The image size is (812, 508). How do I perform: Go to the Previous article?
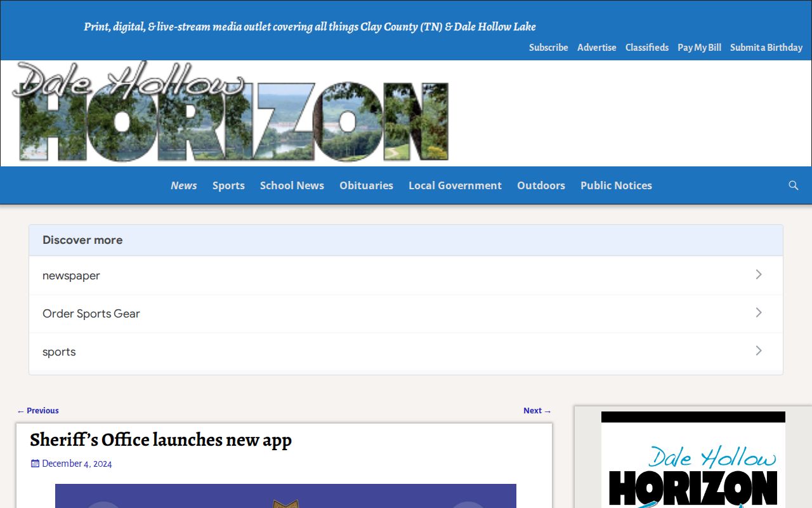(38, 411)
